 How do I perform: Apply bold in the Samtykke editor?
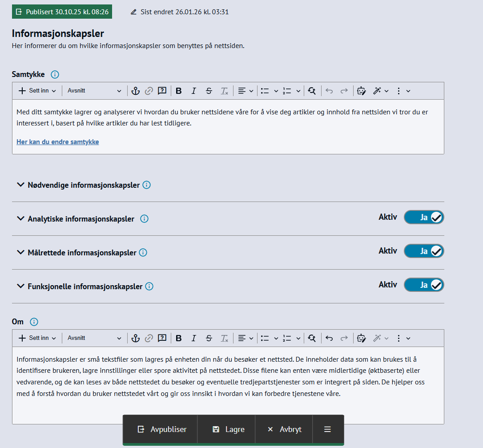(179, 91)
